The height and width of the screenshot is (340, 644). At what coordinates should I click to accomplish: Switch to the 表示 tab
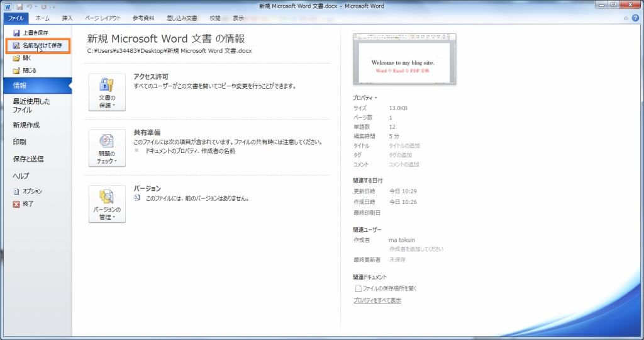[238, 18]
